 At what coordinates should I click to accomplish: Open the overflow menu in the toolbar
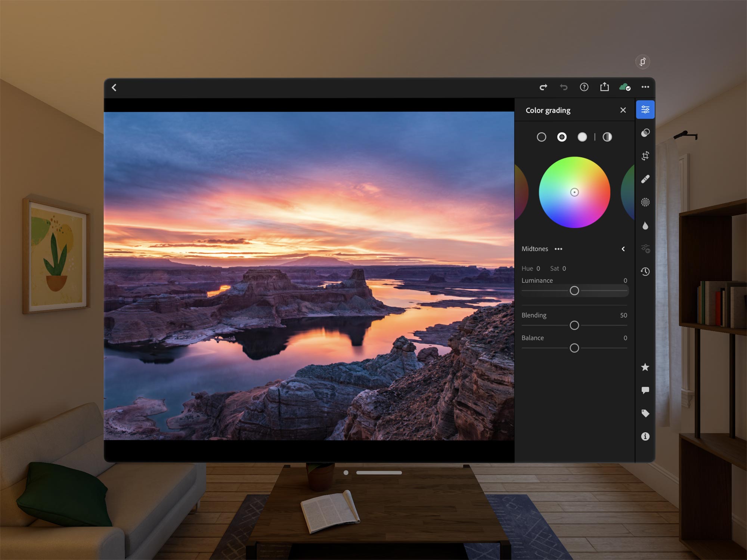(645, 87)
